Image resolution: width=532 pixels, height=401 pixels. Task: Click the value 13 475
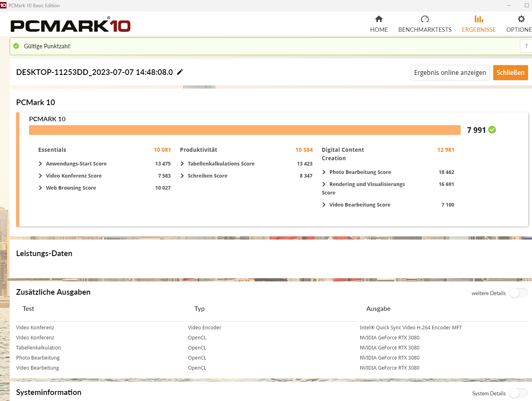(x=163, y=163)
